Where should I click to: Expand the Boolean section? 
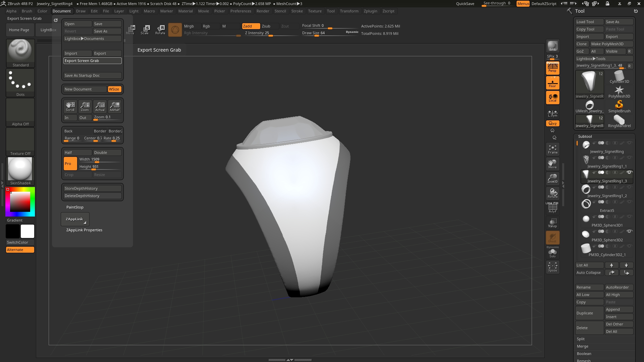pos(584,354)
